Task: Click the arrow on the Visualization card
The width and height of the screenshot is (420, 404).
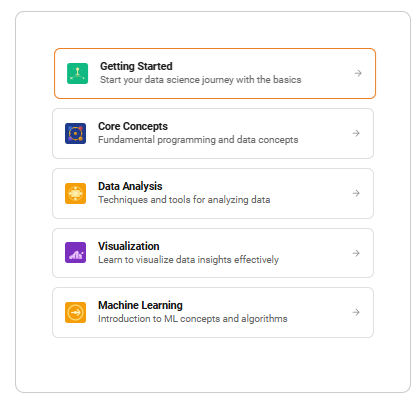Action: pyautogui.click(x=356, y=253)
